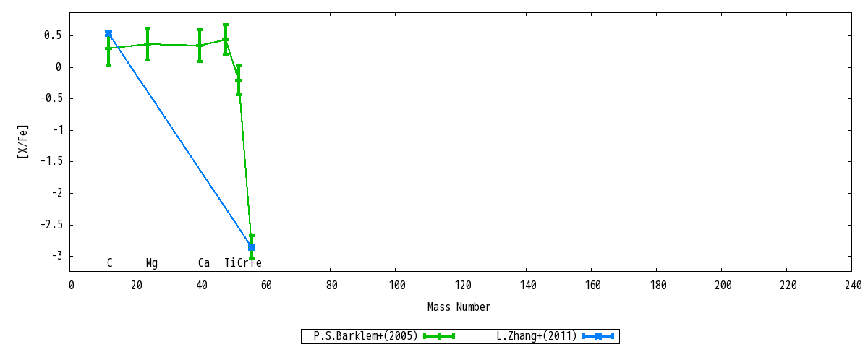Select the [X/Fe] vertical axis title
The height and width of the screenshot is (347, 868).
tap(23, 141)
